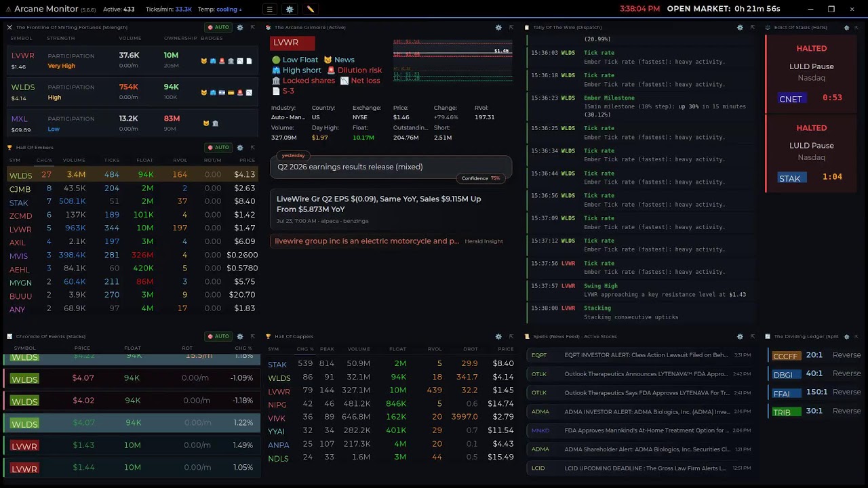The height and width of the screenshot is (488, 868).
Task: Select MVIS row in Hall Of Embers
Action: pyautogui.click(x=132, y=256)
